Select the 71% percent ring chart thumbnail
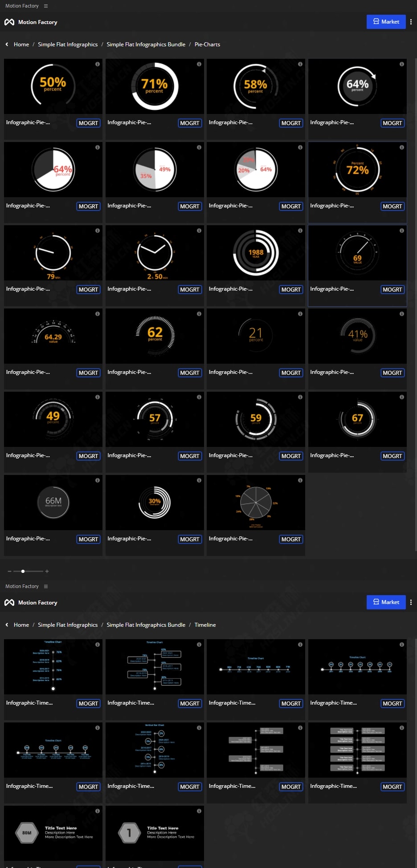The image size is (417, 868). [155, 86]
